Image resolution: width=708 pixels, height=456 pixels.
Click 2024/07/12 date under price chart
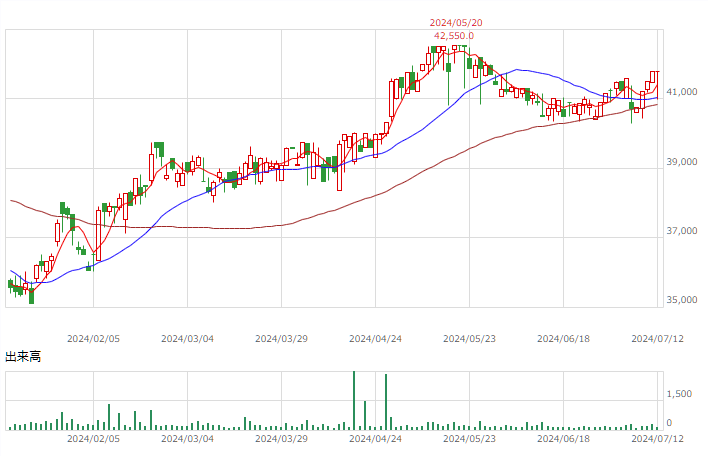(657, 339)
